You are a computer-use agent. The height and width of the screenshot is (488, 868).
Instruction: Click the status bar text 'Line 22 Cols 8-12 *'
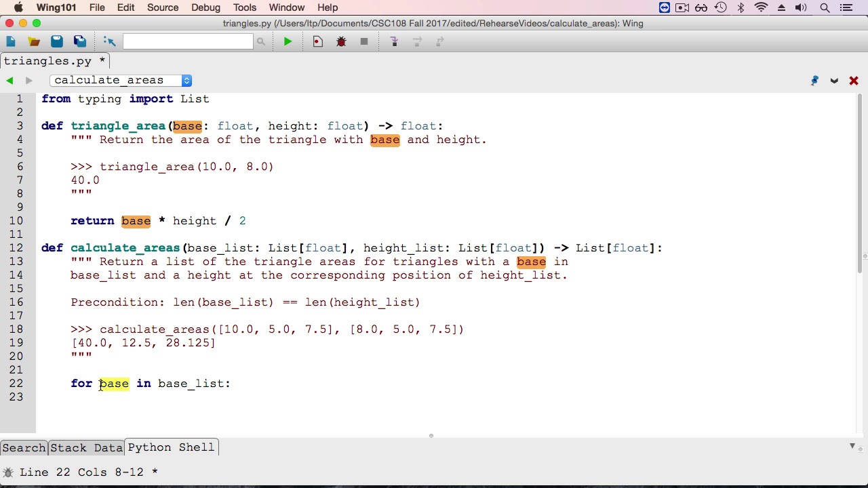click(x=89, y=472)
